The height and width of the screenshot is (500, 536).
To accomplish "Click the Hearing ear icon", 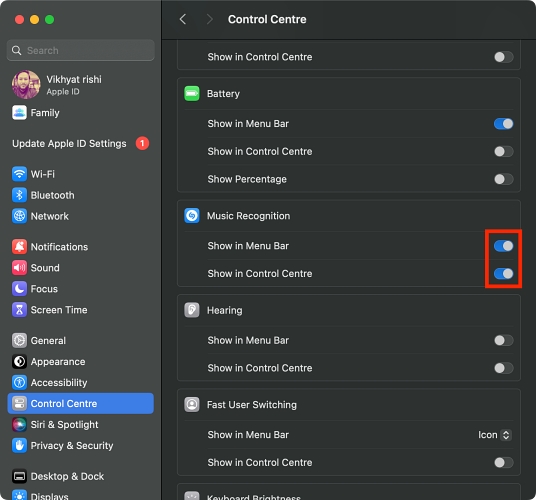I will pos(192,310).
